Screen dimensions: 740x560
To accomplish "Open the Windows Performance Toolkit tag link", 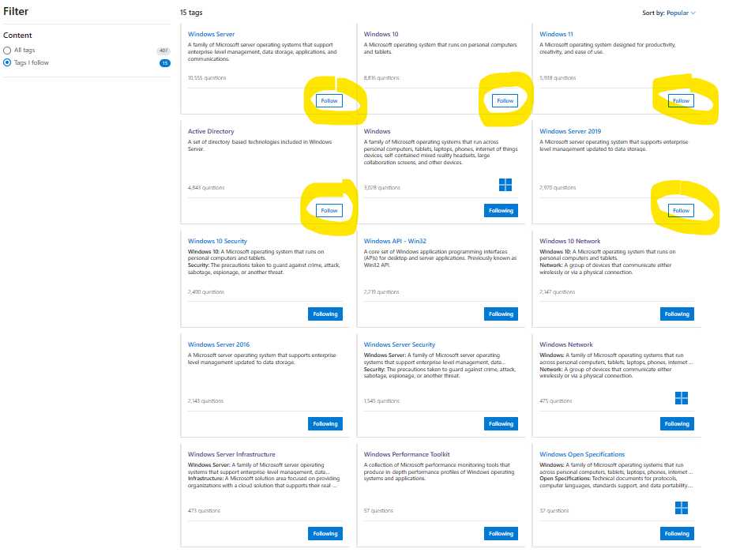I will point(407,454).
